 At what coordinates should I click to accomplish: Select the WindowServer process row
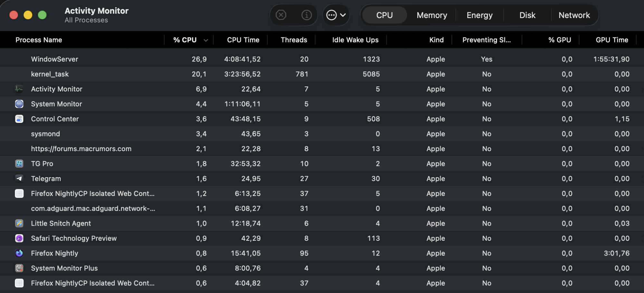coord(322,59)
